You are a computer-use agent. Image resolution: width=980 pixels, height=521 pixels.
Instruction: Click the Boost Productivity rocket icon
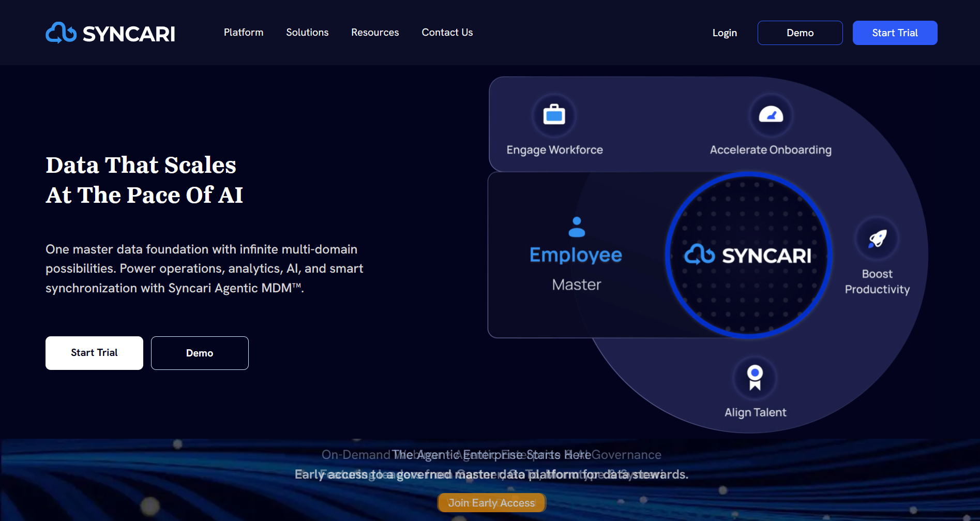pyautogui.click(x=877, y=239)
